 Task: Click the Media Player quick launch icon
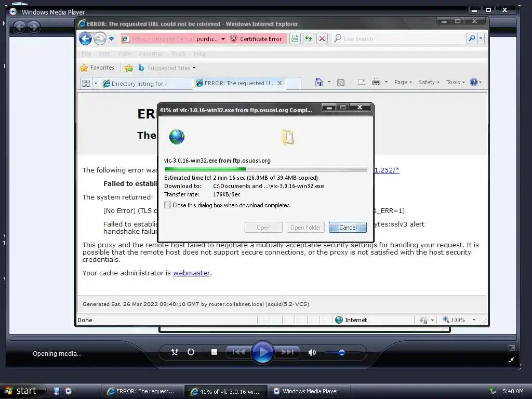[x=69, y=391]
